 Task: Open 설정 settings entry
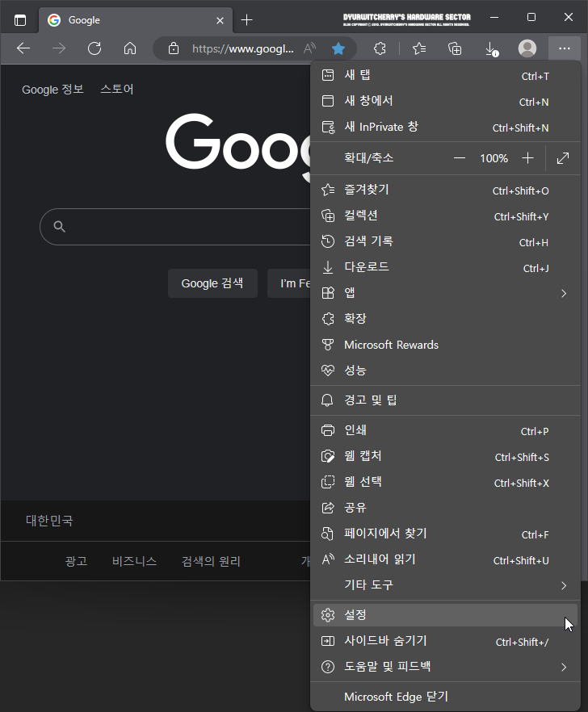(x=445, y=615)
